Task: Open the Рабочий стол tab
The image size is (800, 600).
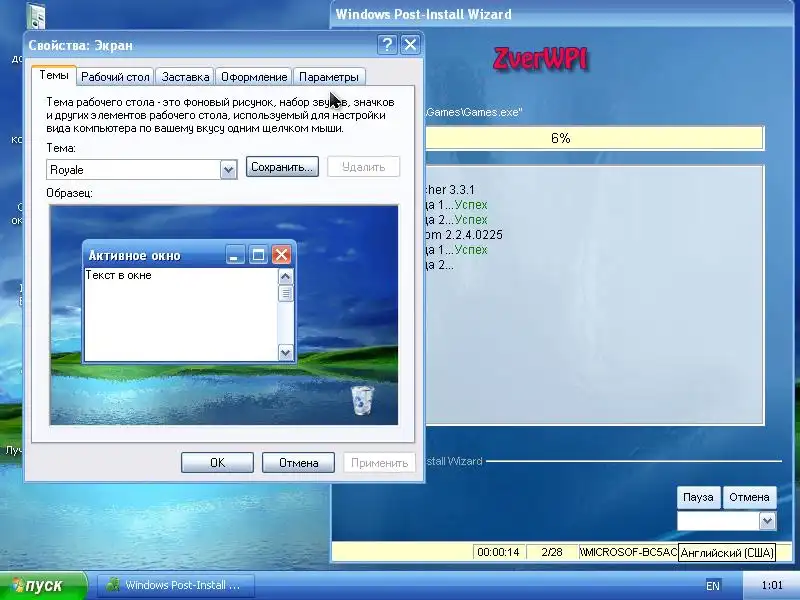Action: pos(115,77)
